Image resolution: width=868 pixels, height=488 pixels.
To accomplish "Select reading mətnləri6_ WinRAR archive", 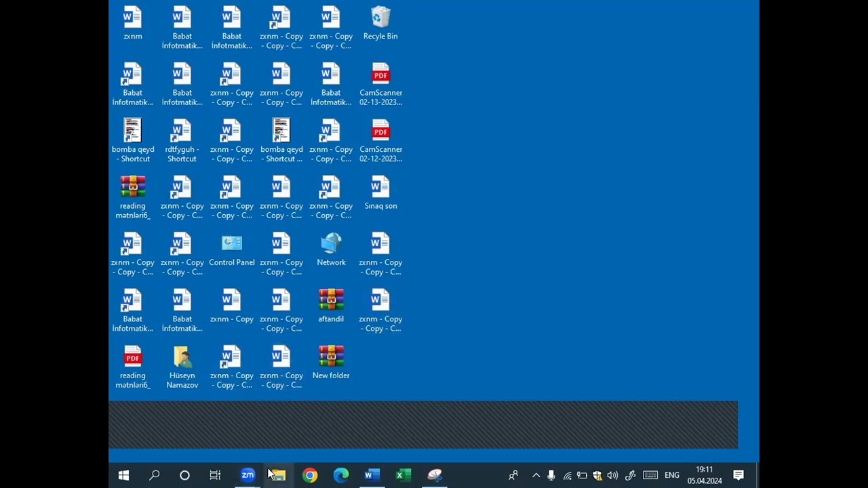I will pos(133,198).
